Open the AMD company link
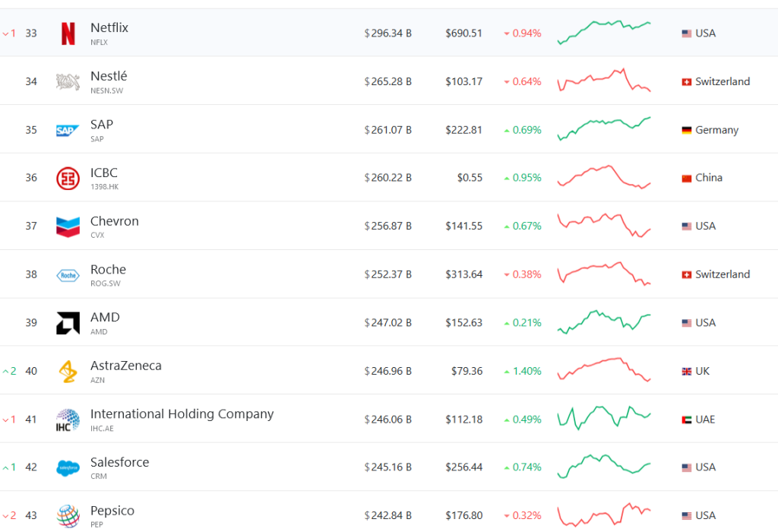Screen dimensions: 778x532 coord(105,317)
